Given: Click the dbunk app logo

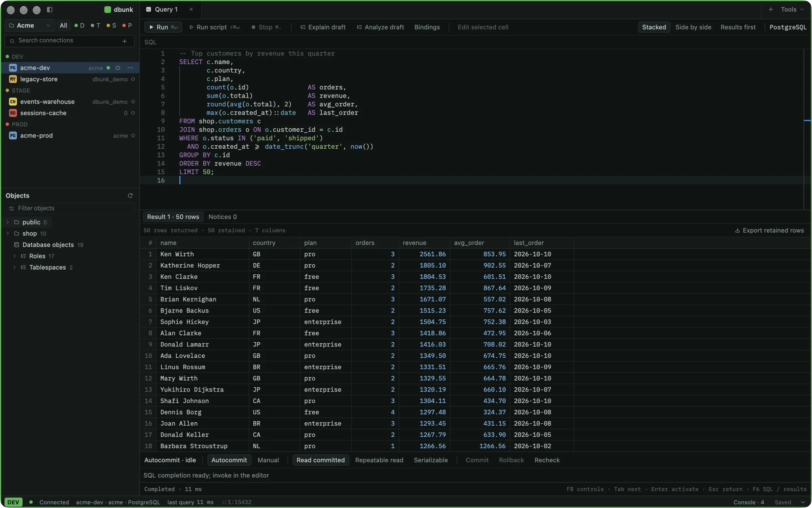Looking at the screenshot, I should pos(108,9).
